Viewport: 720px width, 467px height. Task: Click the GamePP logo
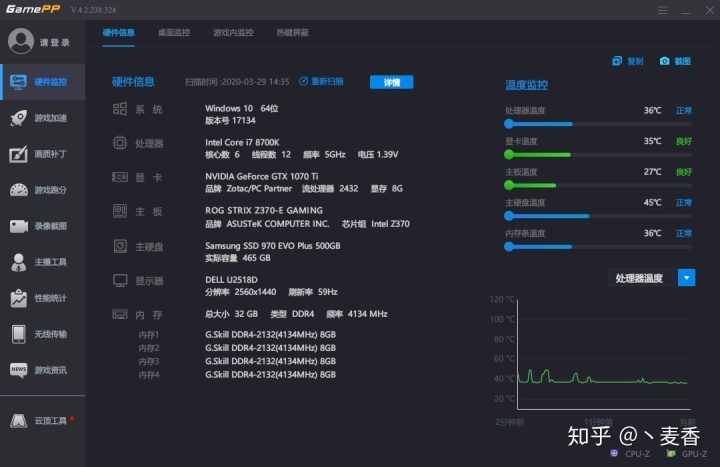point(33,9)
